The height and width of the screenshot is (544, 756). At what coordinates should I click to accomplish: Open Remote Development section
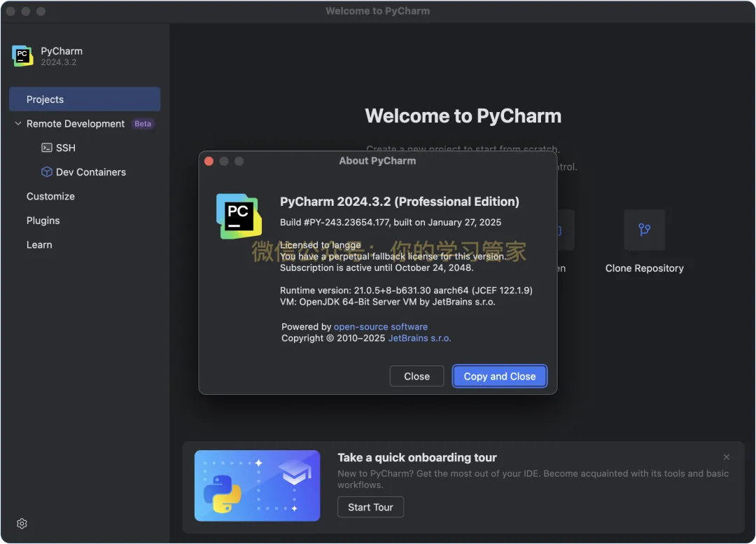(x=76, y=123)
